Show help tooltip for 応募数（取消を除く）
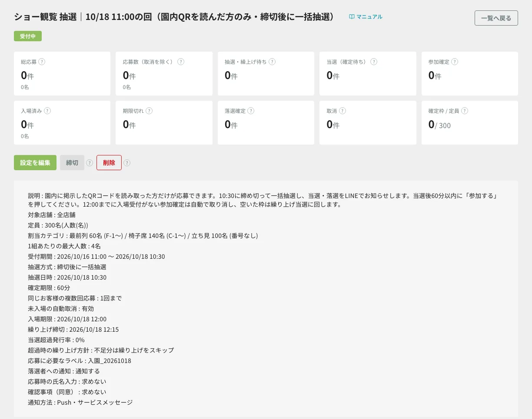This screenshot has height=419, width=532. [181, 62]
